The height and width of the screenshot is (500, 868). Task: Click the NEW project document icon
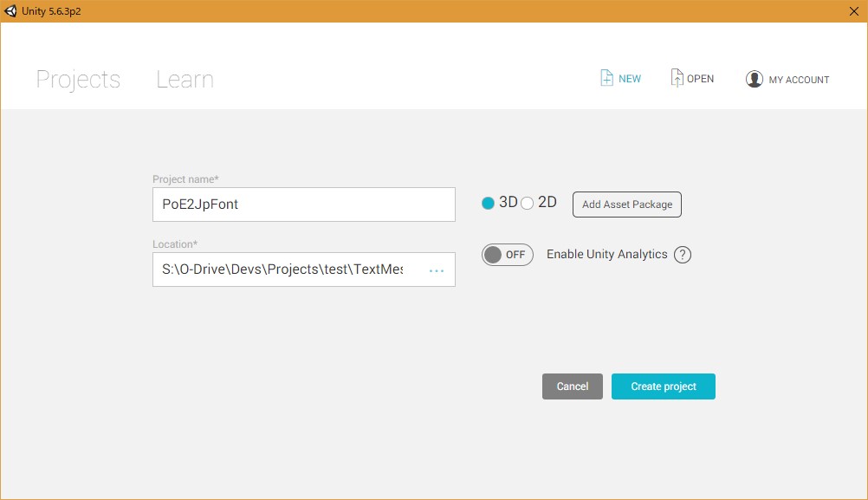pos(606,78)
